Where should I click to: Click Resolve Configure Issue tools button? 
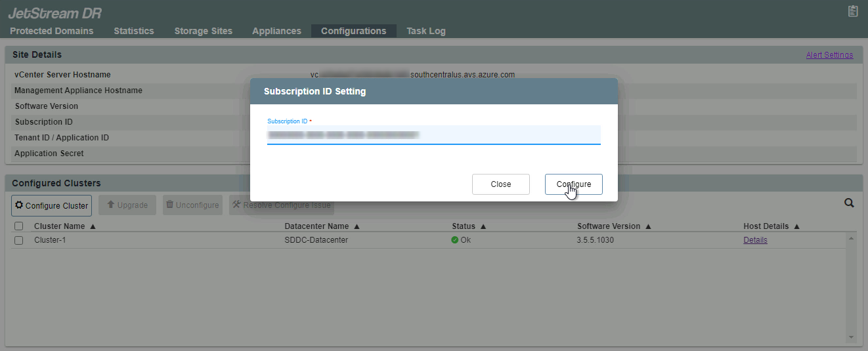282,205
